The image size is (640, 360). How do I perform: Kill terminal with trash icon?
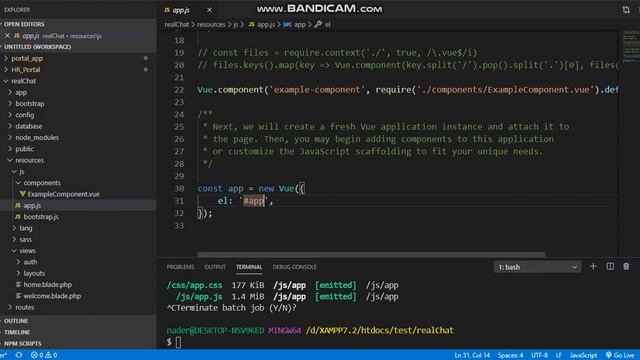[x=626, y=267]
